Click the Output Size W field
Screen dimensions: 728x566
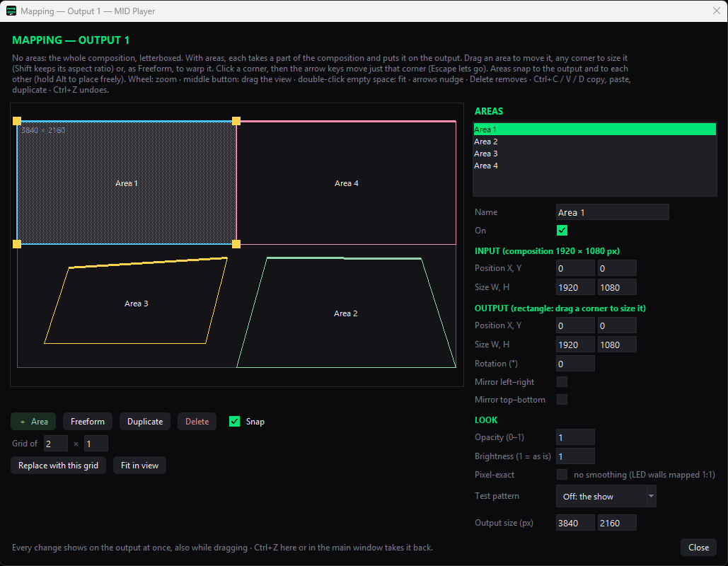tap(575, 345)
